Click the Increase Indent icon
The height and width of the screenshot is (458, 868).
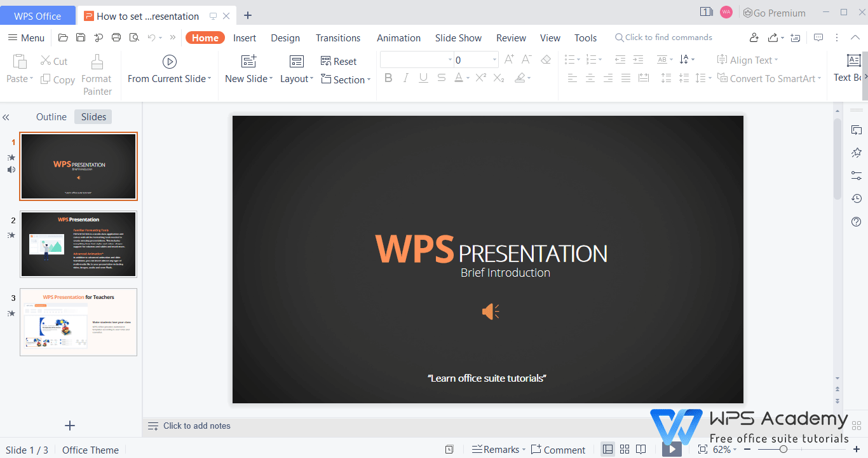coord(638,60)
